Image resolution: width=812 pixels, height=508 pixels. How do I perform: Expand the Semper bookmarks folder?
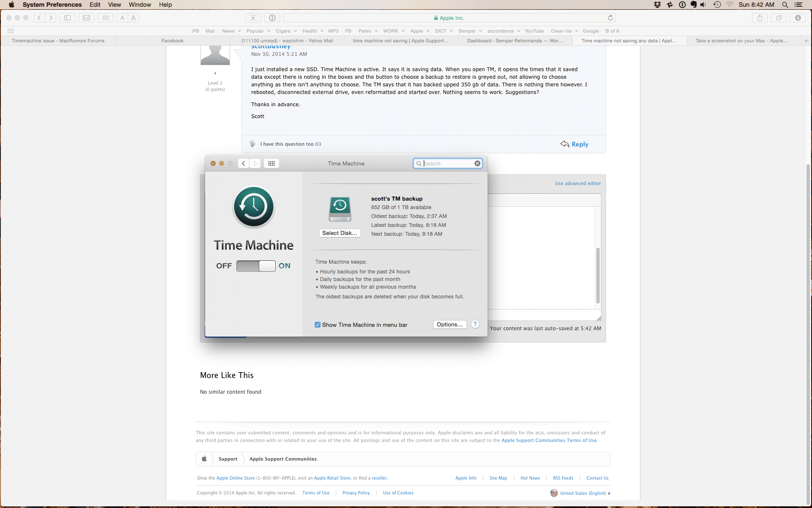[x=470, y=31]
